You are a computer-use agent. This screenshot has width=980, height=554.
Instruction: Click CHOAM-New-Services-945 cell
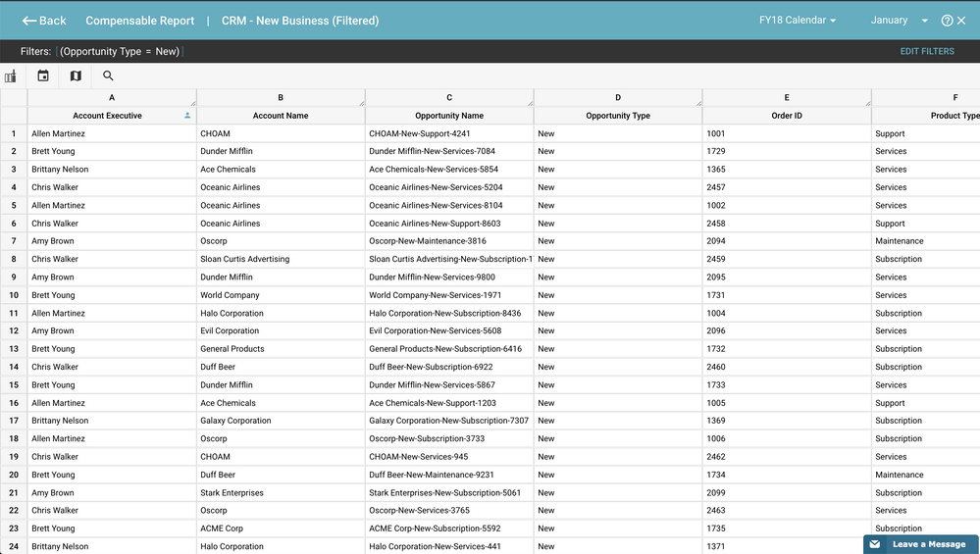click(449, 457)
